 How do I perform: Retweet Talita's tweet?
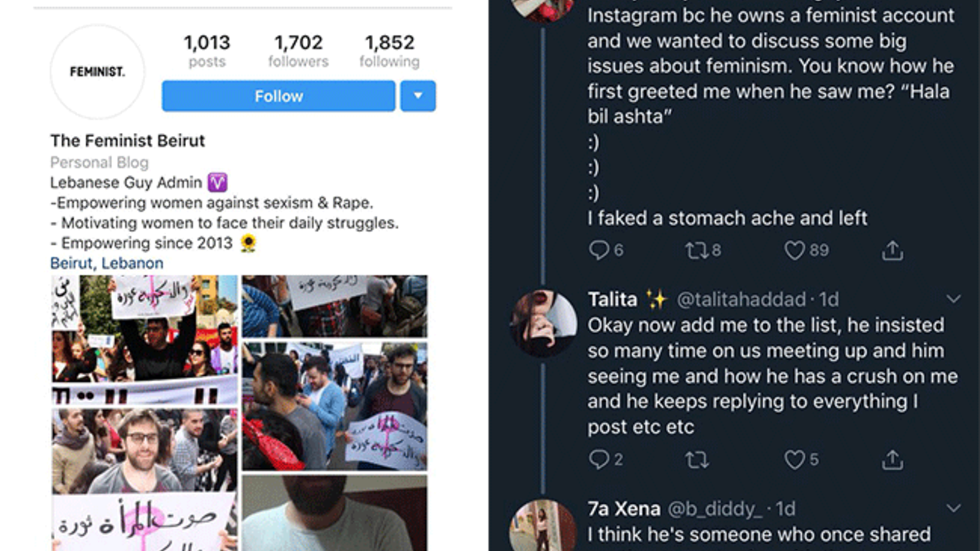tap(696, 459)
